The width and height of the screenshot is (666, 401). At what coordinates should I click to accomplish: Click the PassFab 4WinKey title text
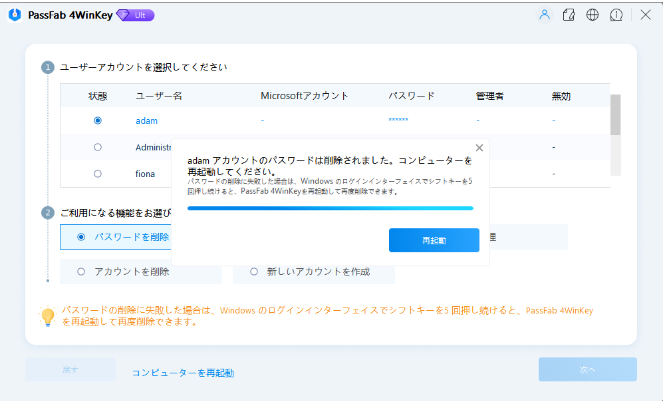[71, 15]
